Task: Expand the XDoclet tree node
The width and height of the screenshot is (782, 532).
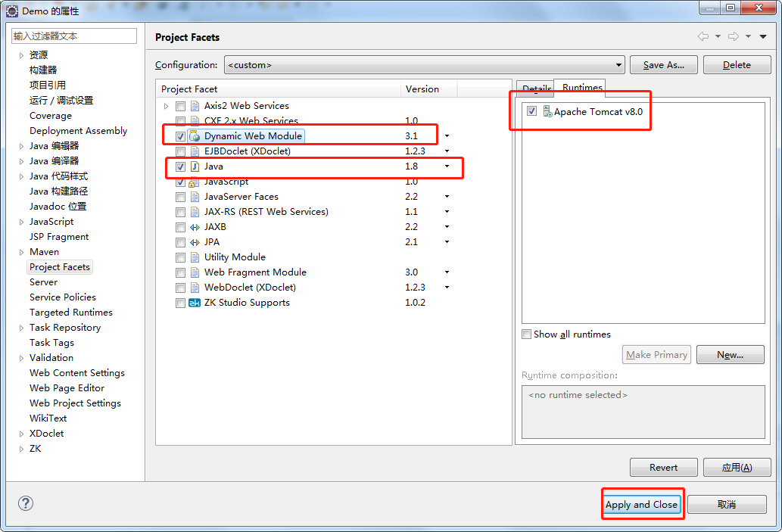Action: [21, 434]
